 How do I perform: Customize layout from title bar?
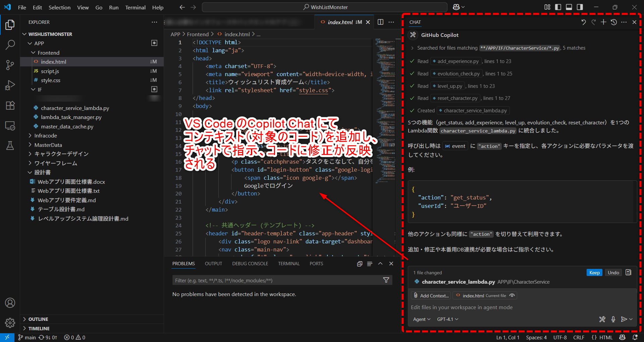pyautogui.click(x=547, y=7)
